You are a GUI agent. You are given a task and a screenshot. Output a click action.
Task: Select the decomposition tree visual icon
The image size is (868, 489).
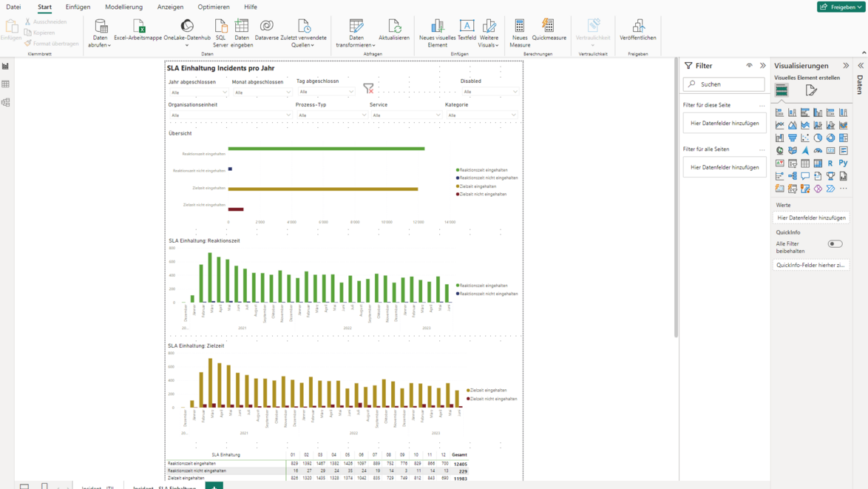[792, 175]
